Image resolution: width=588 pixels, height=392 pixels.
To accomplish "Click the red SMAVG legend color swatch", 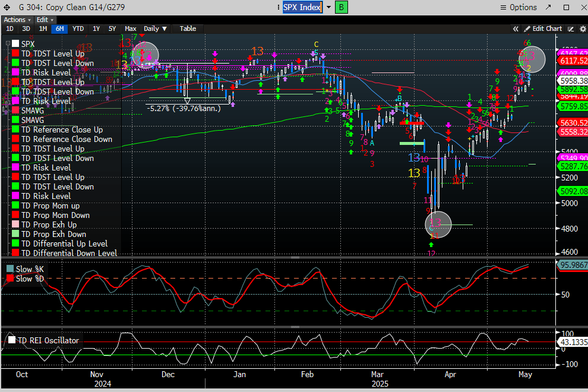I will point(15,110).
